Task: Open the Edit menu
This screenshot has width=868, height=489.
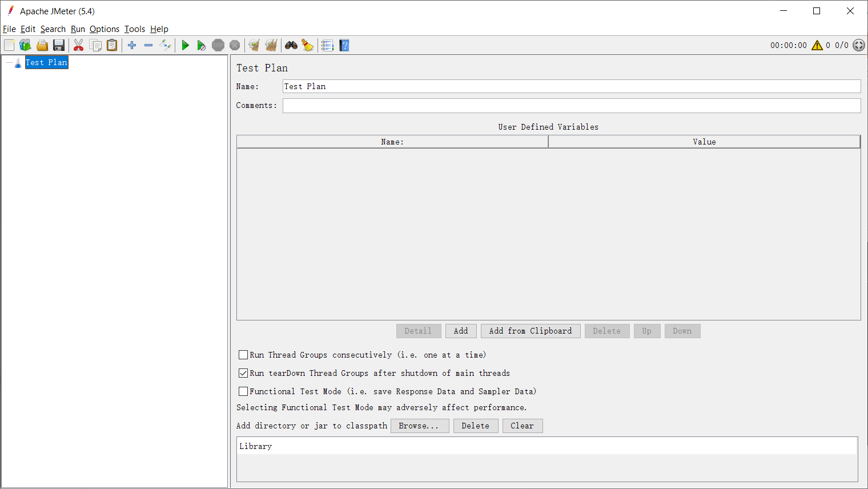Action: click(28, 29)
